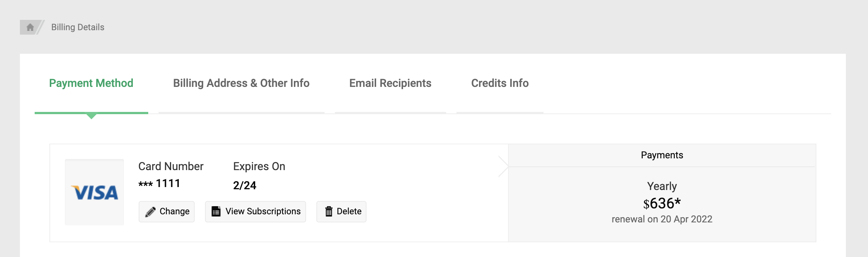Click the trash can icon

(x=329, y=211)
